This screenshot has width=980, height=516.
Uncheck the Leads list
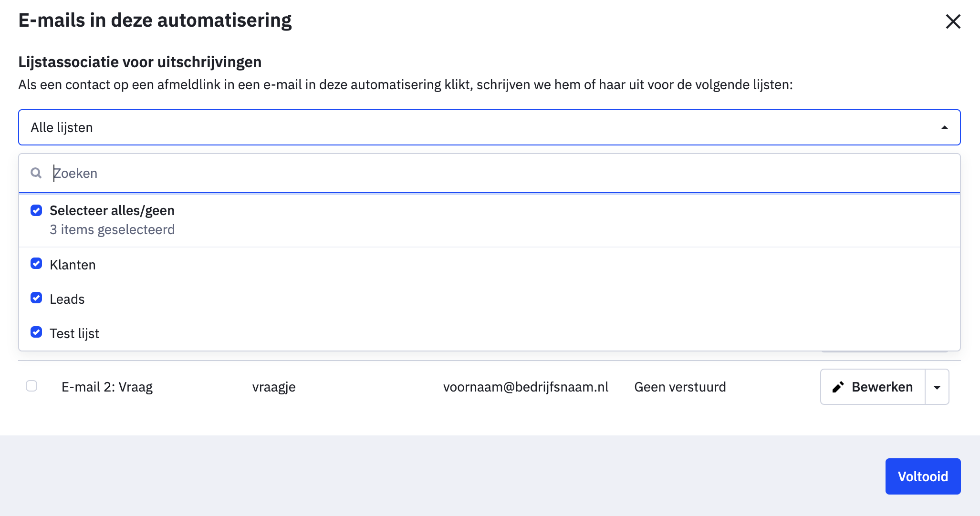36,298
